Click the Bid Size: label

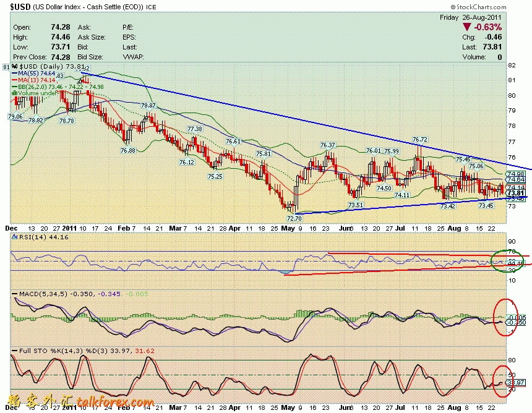(90, 57)
